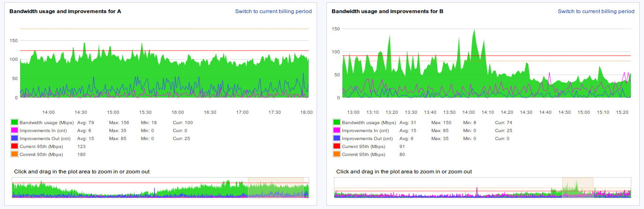Click 'Improvements In (cnt)' label in B legend
This screenshot has width=644, height=209.
(x=365, y=131)
